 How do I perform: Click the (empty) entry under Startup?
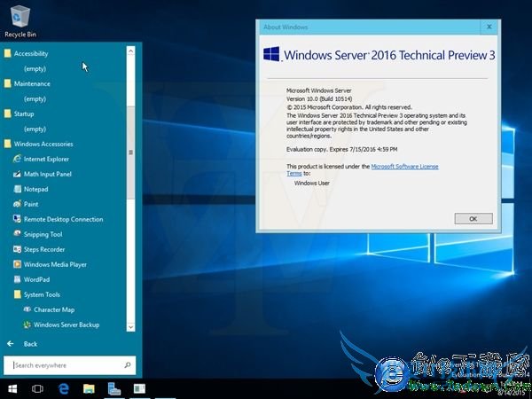[35, 129]
